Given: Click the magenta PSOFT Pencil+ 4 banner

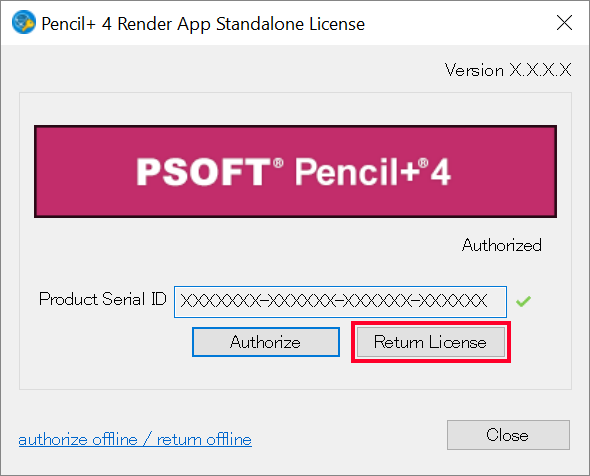Looking at the screenshot, I should click(295, 172).
